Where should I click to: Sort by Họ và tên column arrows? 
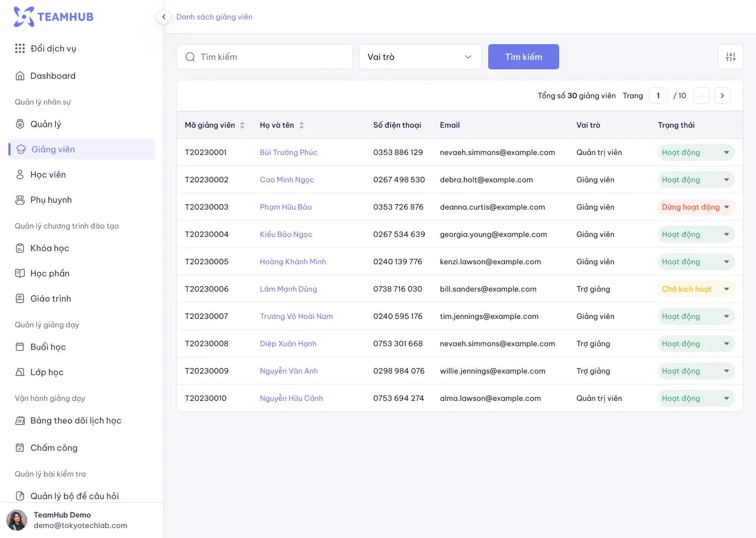pyautogui.click(x=301, y=125)
